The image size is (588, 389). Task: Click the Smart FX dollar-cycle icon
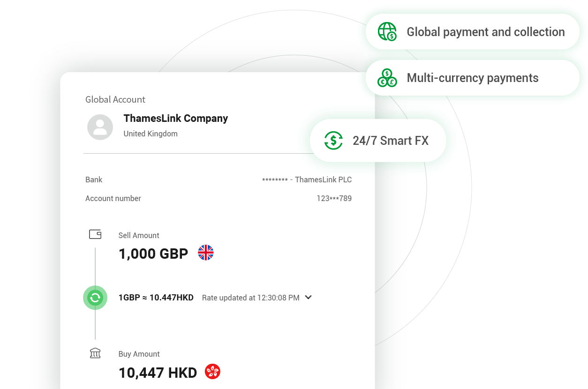tap(333, 141)
